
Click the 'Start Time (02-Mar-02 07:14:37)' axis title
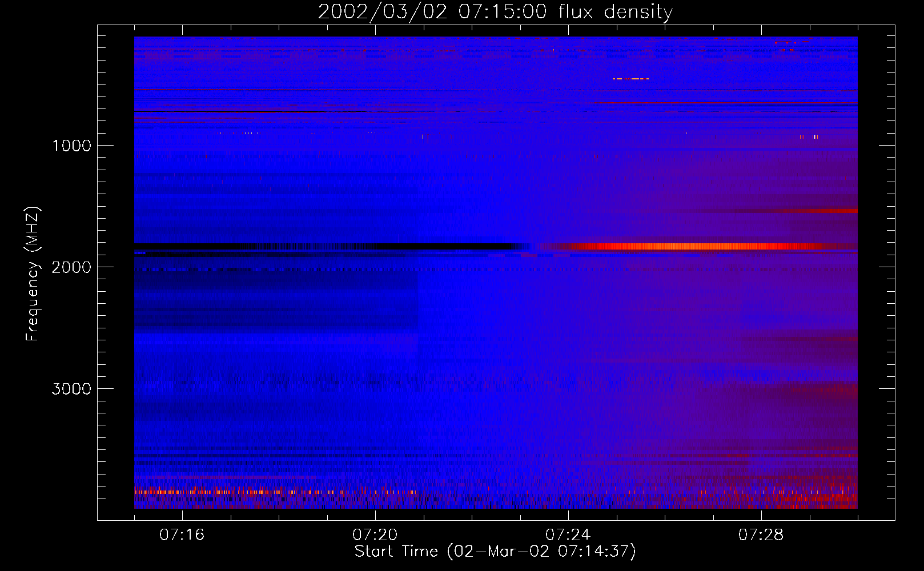pos(495,552)
